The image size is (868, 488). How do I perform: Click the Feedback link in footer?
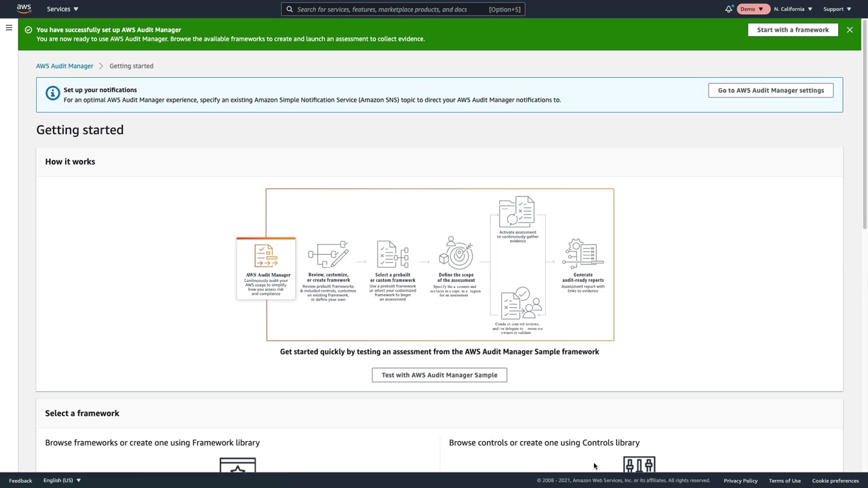tap(20, 481)
